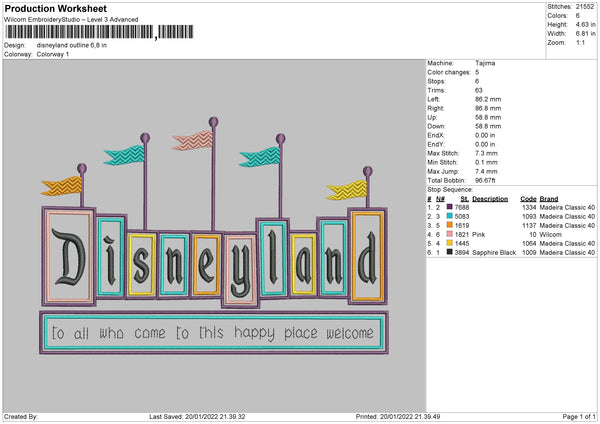Screen dimensions: 600x424
Task: Select the Width value '6.81 in'
Action: tap(586, 34)
